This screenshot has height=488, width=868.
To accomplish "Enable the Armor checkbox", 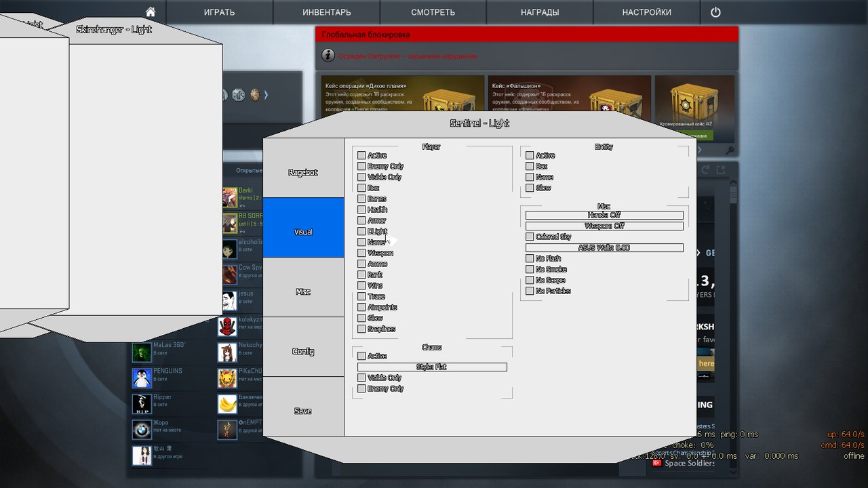I will tap(361, 220).
